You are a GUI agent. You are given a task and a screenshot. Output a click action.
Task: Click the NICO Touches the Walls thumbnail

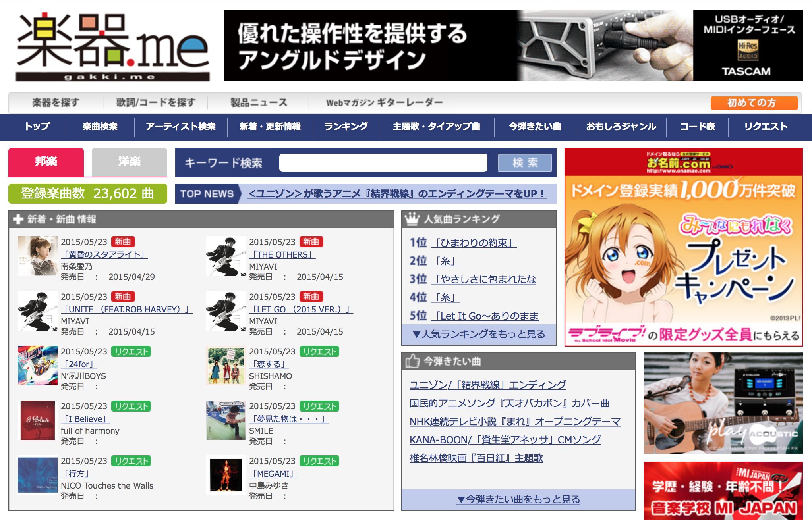[x=38, y=475]
